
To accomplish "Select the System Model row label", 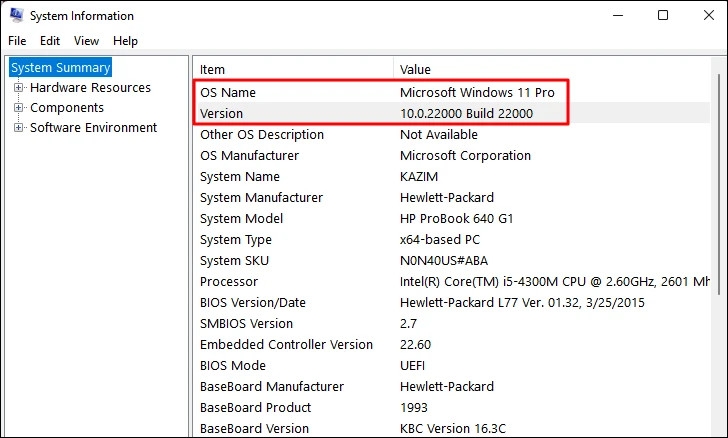I will [x=241, y=218].
